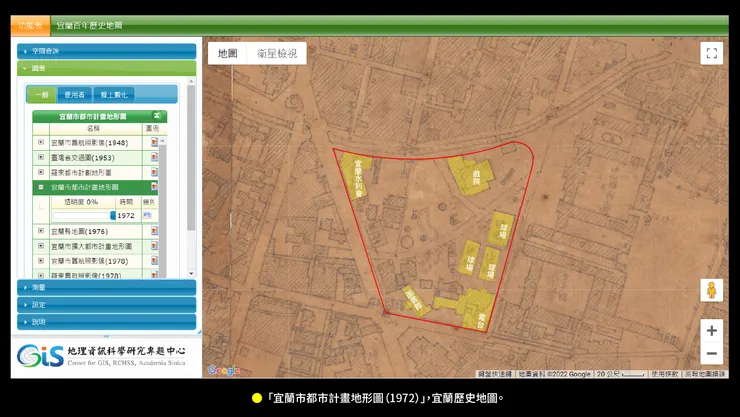Viewport: 740px width, 417px height.
Task: Switch to the 使用者 layer tab
Action: click(75, 95)
